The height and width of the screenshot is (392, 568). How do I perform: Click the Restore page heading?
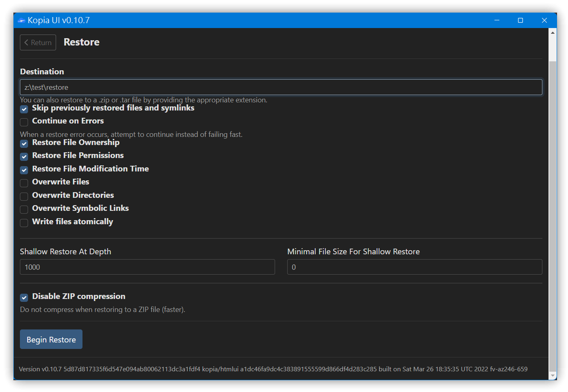pyautogui.click(x=82, y=42)
